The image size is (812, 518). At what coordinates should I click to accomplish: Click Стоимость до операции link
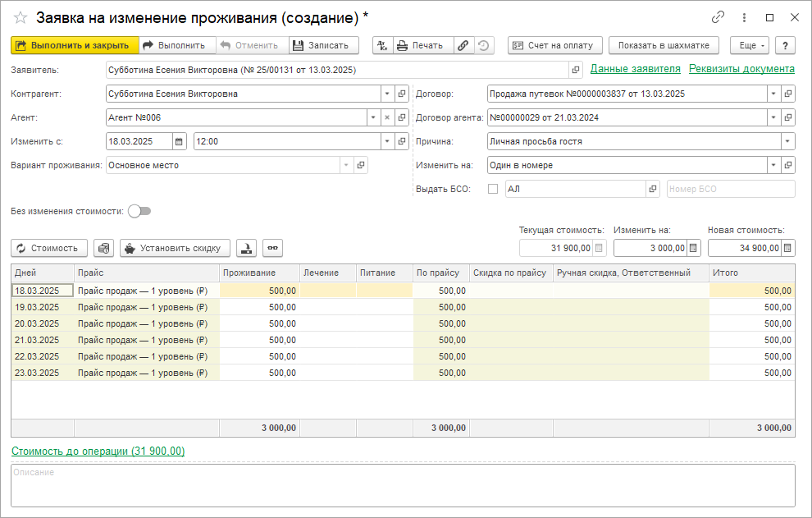[98, 451]
